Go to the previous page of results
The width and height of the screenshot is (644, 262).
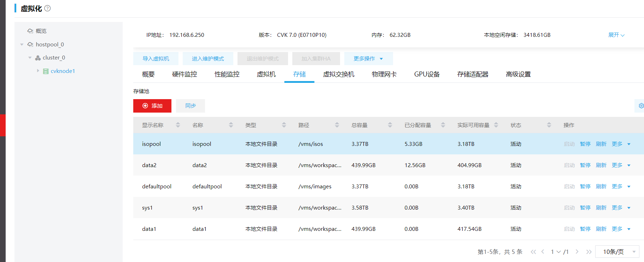543,252
